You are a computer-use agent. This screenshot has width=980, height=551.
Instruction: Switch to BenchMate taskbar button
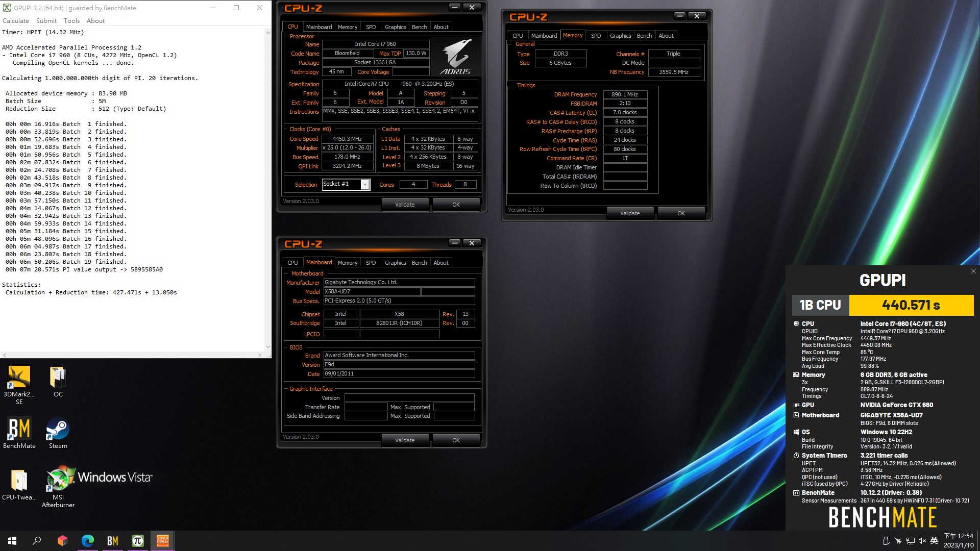click(113, 541)
